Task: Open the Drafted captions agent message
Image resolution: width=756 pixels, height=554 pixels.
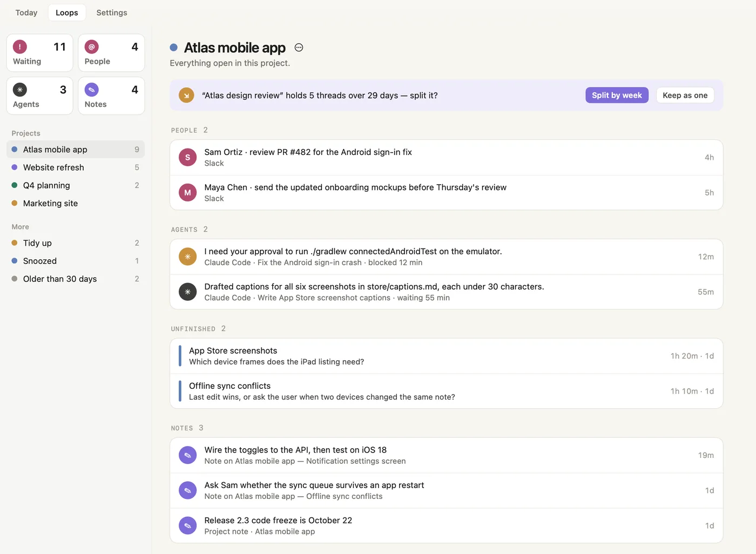Action: click(x=446, y=292)
